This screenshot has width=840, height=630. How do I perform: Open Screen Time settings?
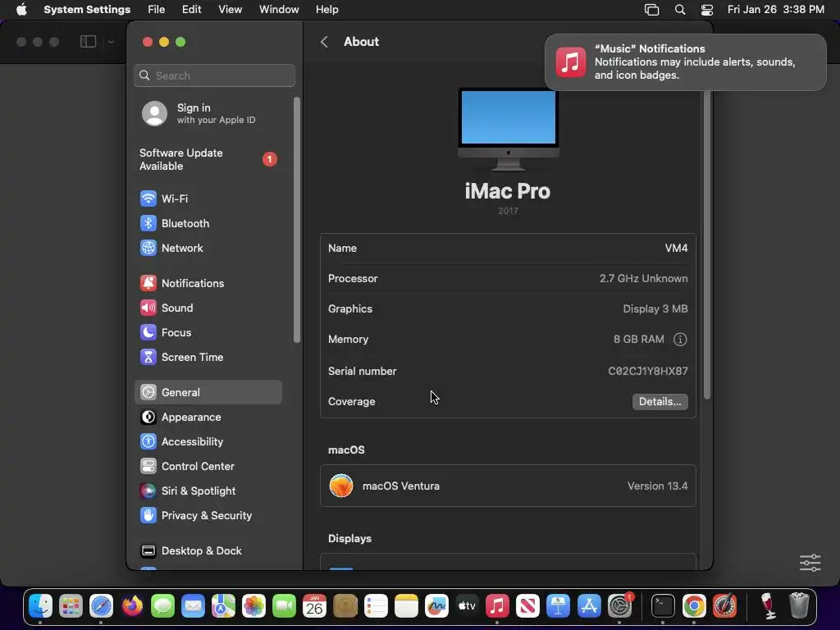[x=208, y=358]
